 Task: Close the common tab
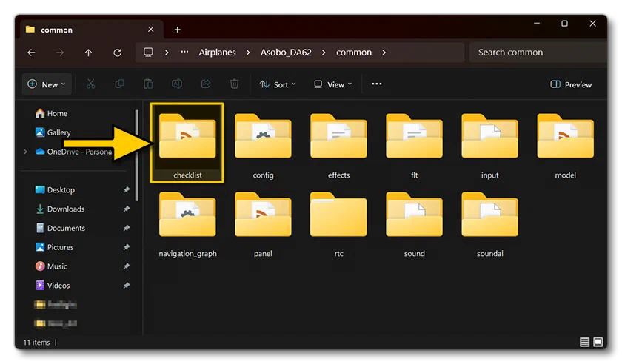[x=151, y=30]
